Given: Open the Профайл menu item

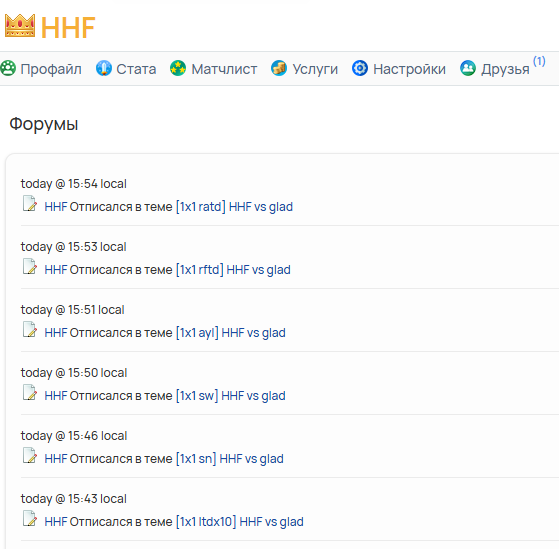Looking at the screenshot, I should click(51, 69).
